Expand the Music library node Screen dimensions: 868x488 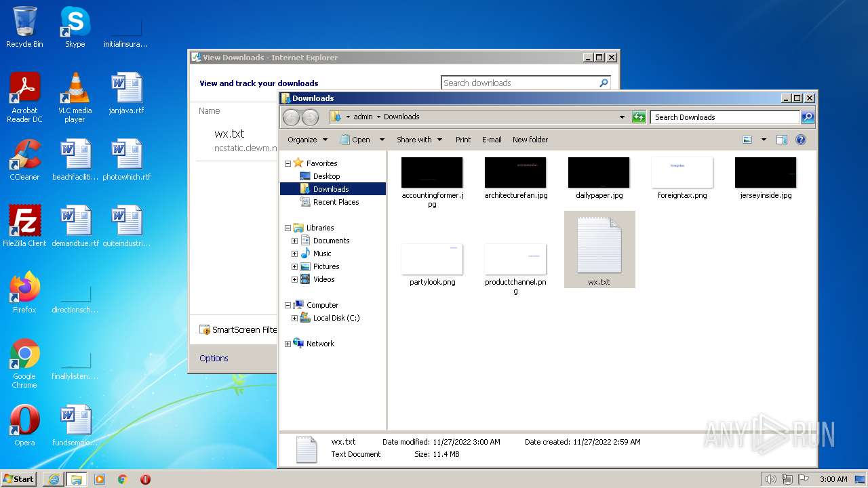click(x=294, y=253)
